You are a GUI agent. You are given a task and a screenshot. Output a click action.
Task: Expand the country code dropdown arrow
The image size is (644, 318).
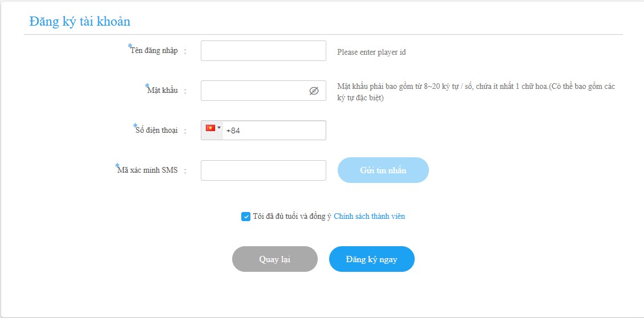click(219, 128)
